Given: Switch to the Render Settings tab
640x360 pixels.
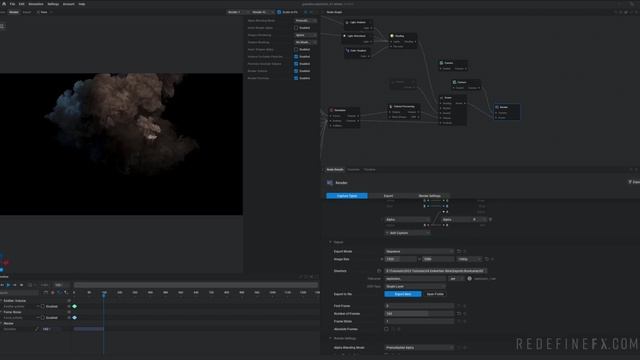Looking at the screenshot, I should tap(429, 196).
